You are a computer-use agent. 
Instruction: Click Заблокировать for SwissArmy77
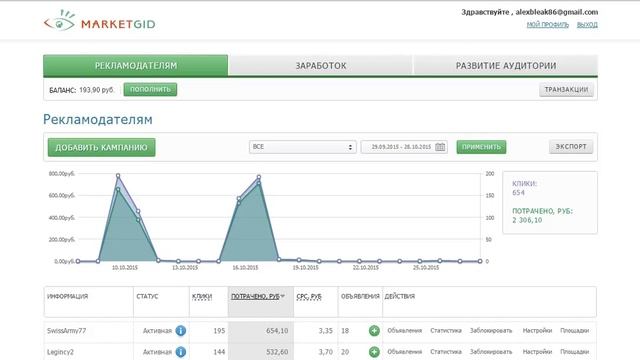[491, 331]
